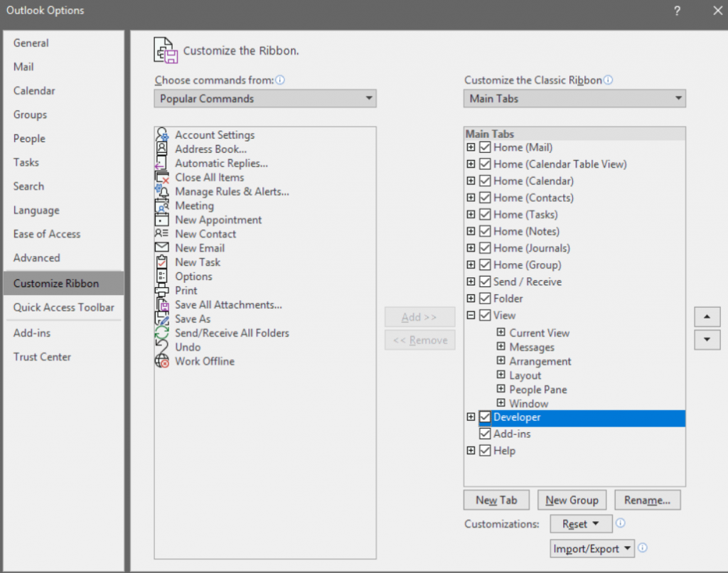Open the Import/Export dropdown
The image size is (728, 573).
click(592, 548)
